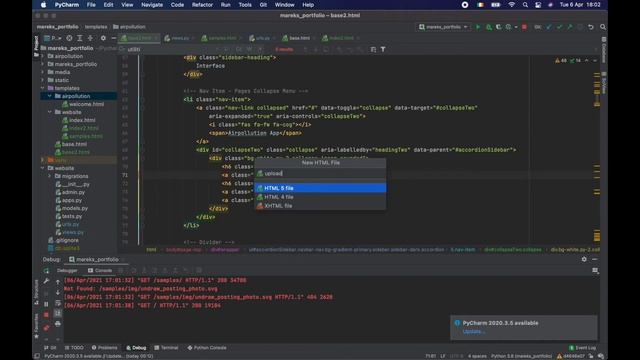
Task: Open the Spotlight search in the macOS menu bar
Action: [525, 5]
